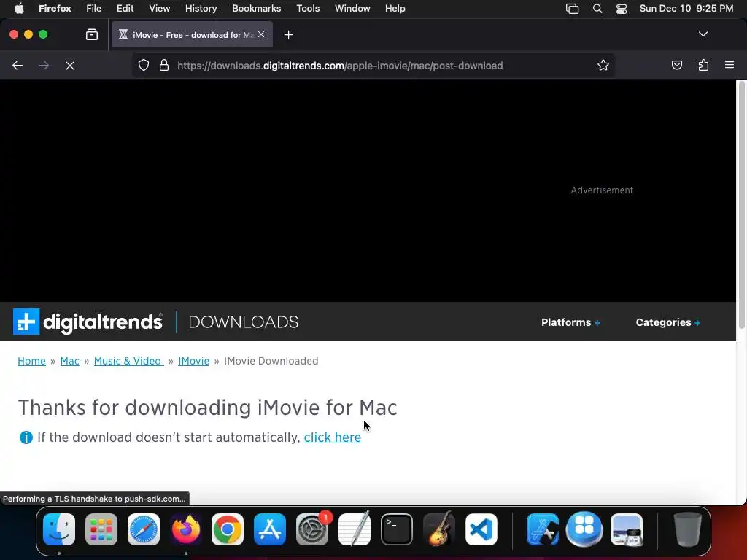Bookmark this page with the star

click(603, 65)
